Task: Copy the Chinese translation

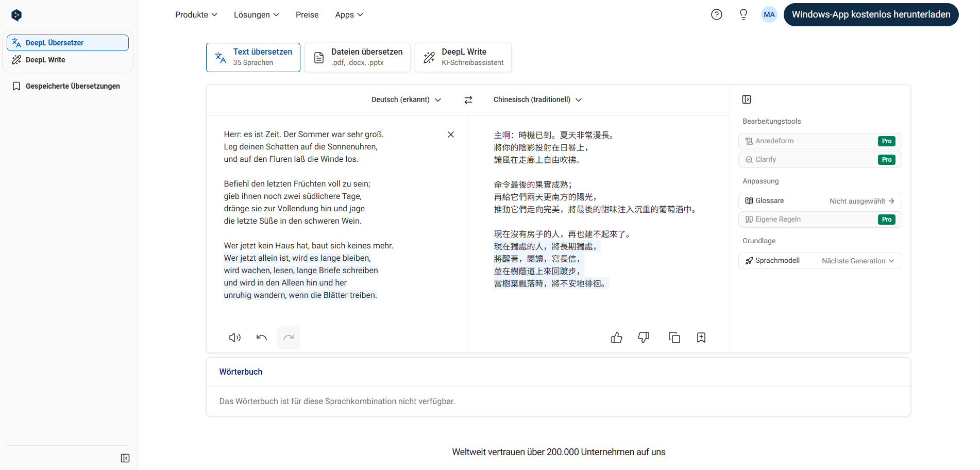Action: tap(674, 337)
